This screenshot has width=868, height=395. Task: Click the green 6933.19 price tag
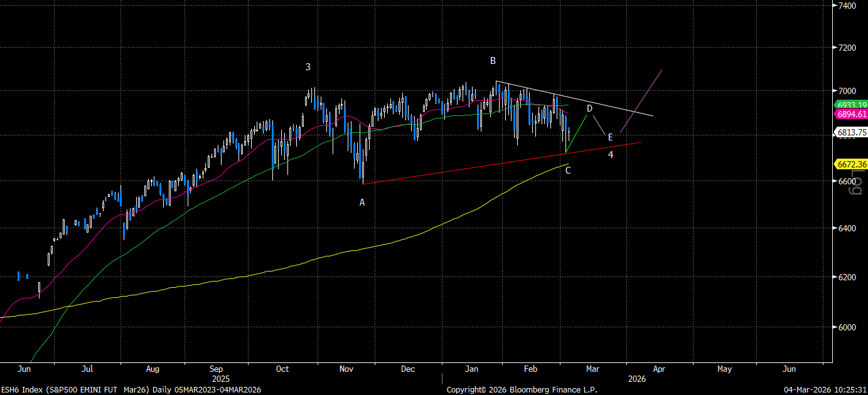[850, 105]
